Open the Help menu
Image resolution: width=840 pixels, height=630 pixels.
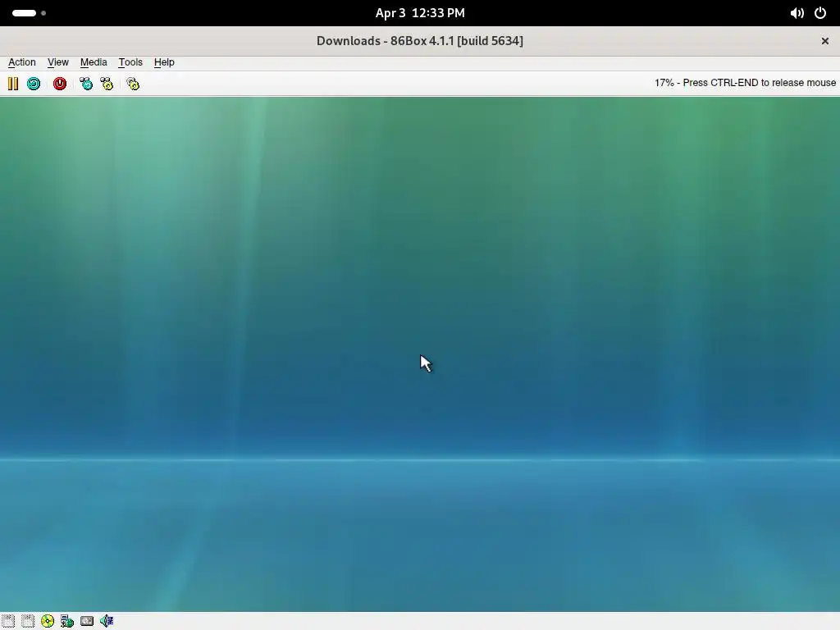coord(164,62)
